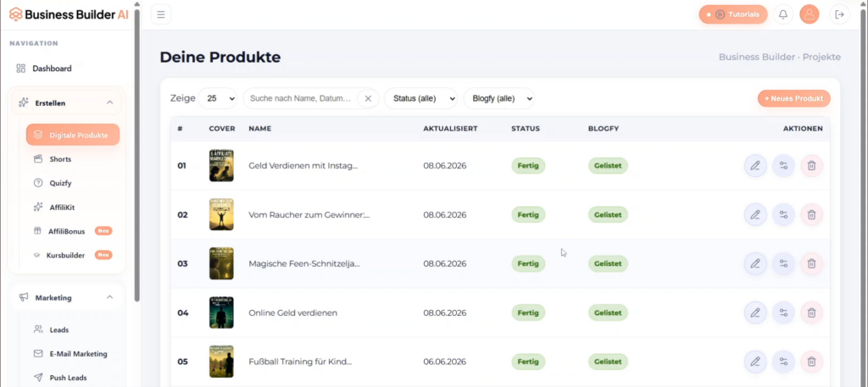
Task: Click the Quizfy question mark icon
Action: coord(38,183)
